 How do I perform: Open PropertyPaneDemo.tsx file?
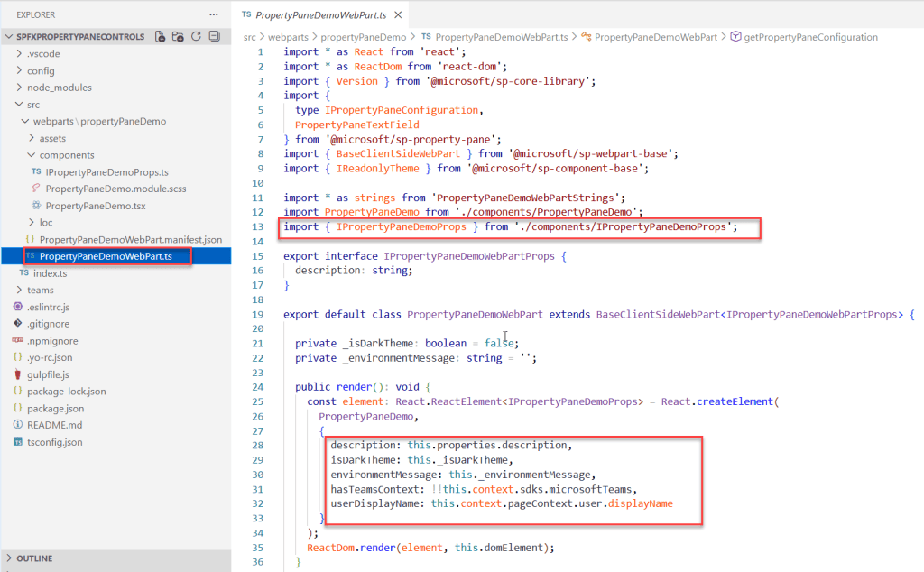[96, 206]
